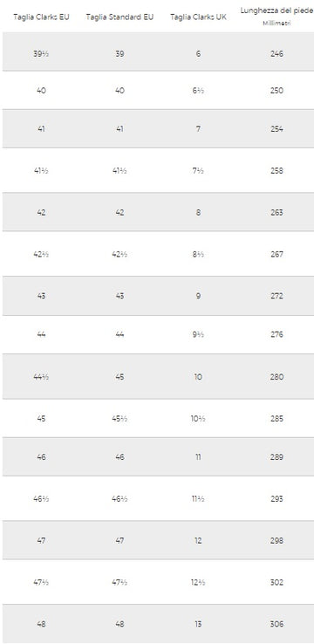314x644 pixels.
Task: Select foot length 306 cell
Action: 277,624
